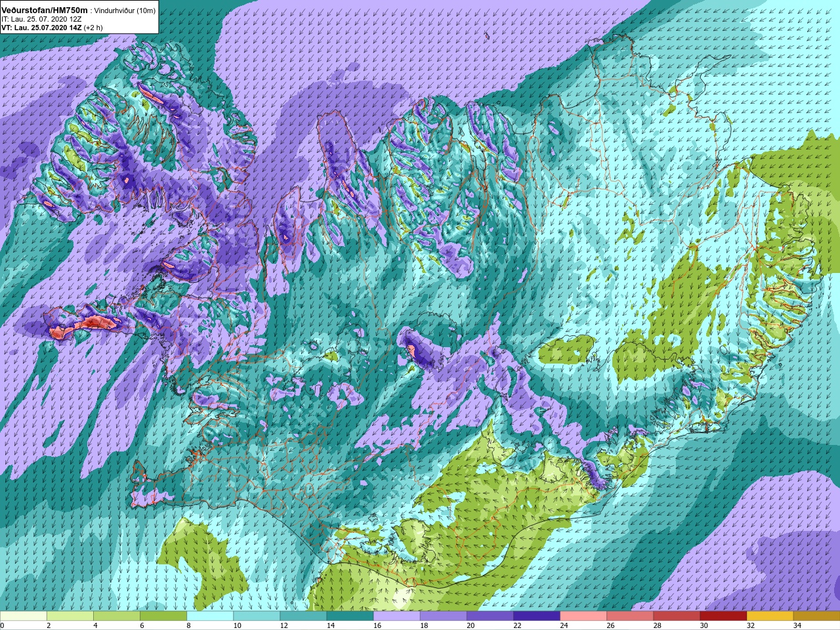Image resolution: width=840 pixels, height=630 pixels.
Task: Click the legend tick label "26"
Action: (x=610, y=625)
